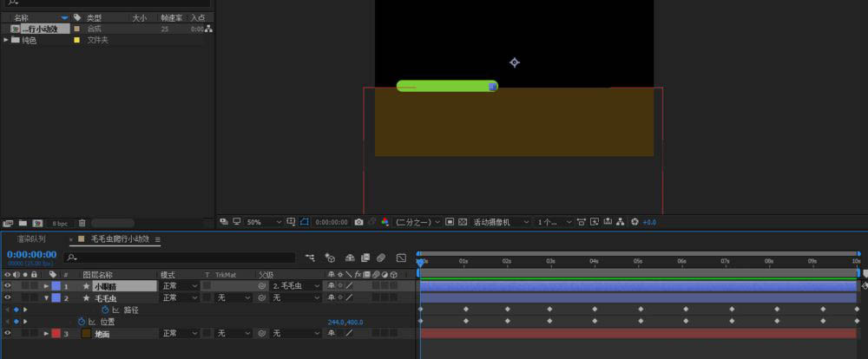The width and height of the screenshot is (868, 359).
Task: Click the viewer 0:00:00:00 current time
Action: (x=332, y=222)
